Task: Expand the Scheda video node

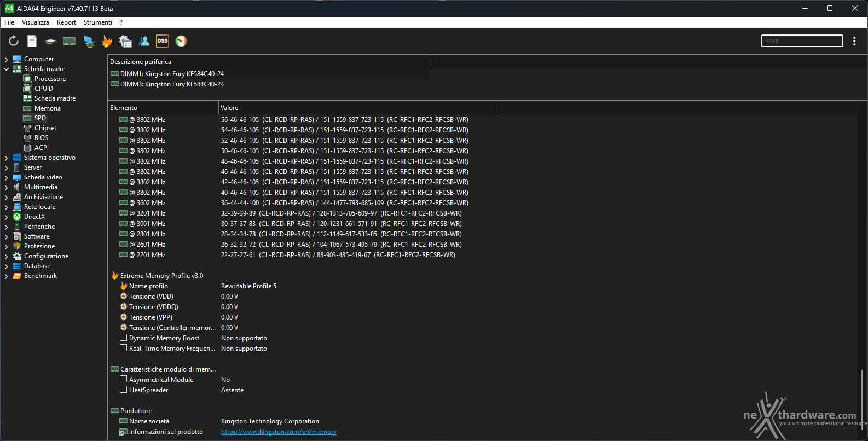Action: [7, 177]
